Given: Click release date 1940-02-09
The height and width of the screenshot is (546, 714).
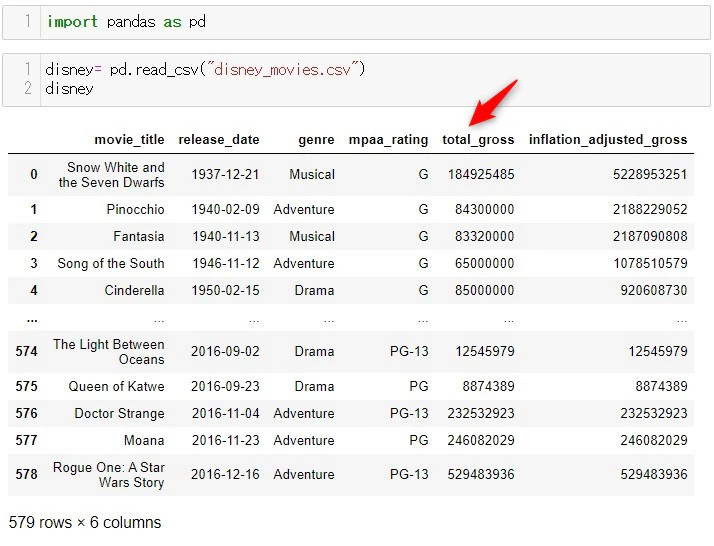Looking at the screenshot, I should (225, 209).
